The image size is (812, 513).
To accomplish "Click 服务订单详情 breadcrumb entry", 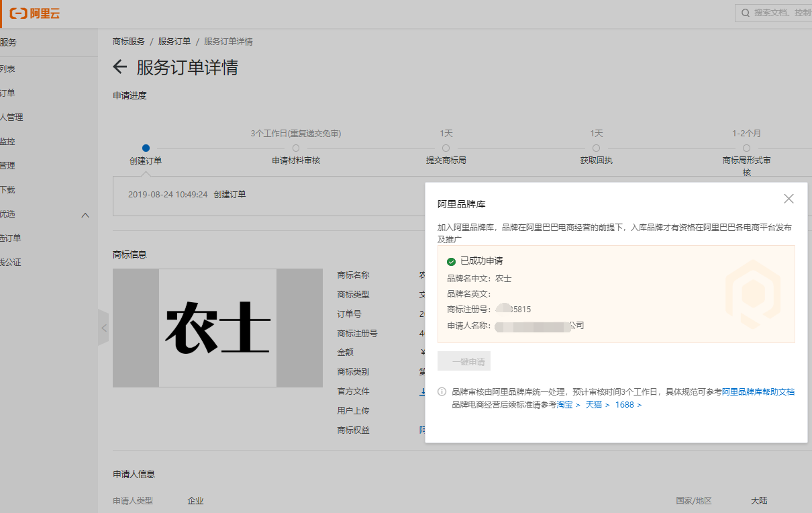I will pyautogui.click(x=228, y=42).
